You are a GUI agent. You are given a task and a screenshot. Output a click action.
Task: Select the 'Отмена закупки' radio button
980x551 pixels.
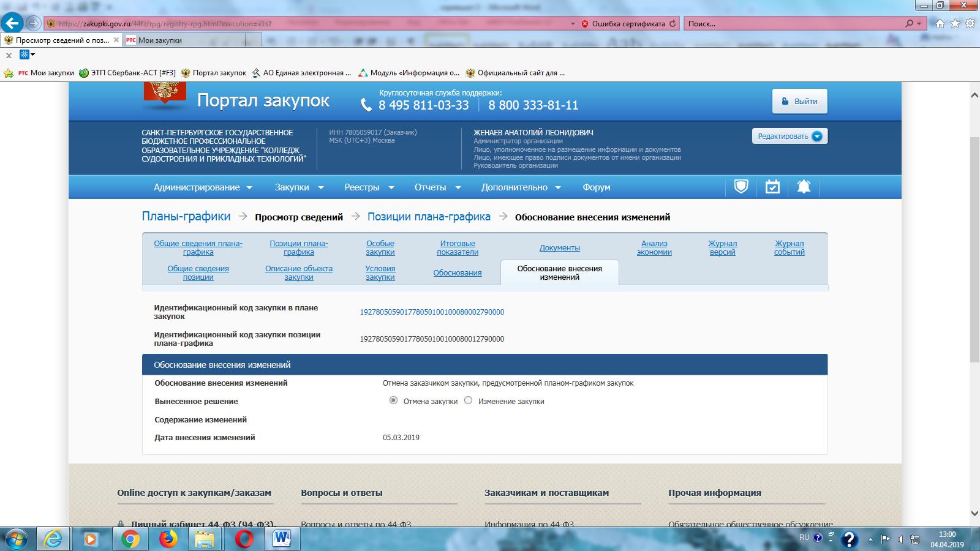(393, 400)
